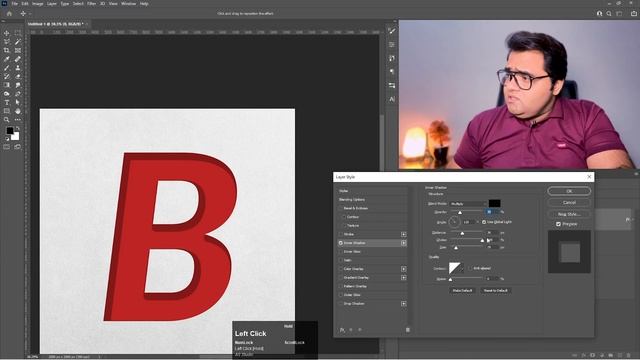This screenshot has width=640, height=360.
Task: Add another Stroke with its plus icon
Action: coord(403,234)
